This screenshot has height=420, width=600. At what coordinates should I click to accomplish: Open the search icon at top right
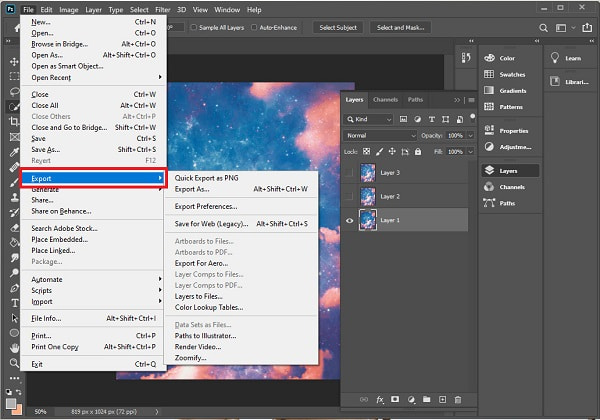[x=543, y=28]
